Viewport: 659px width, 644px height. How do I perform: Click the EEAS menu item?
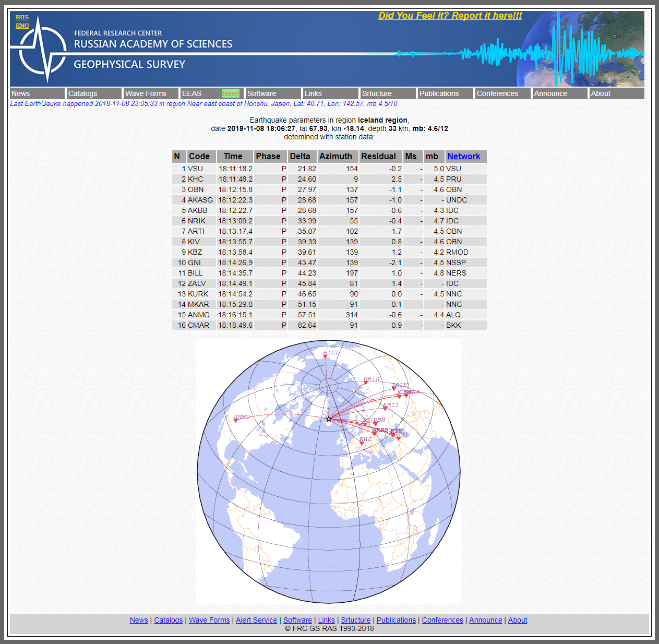pyautogui.click(x=191, y=93)
